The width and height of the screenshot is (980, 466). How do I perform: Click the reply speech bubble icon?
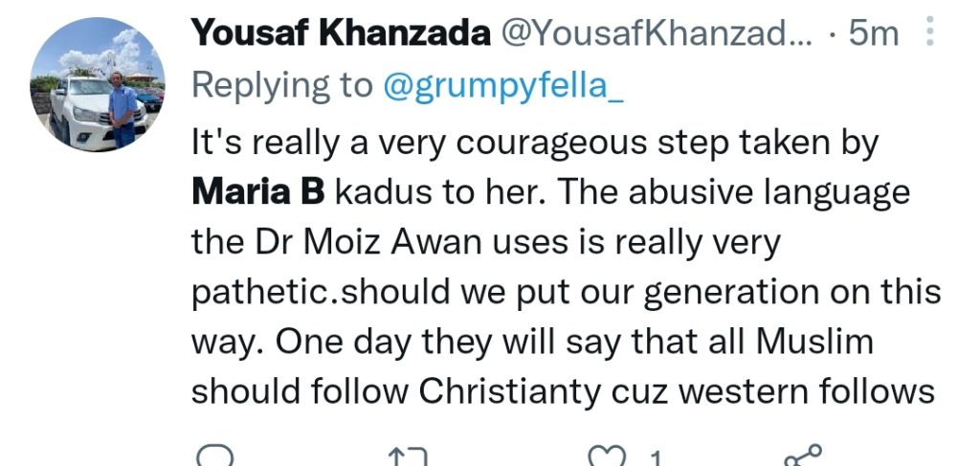pyautogui.click(x=213, y=457)
